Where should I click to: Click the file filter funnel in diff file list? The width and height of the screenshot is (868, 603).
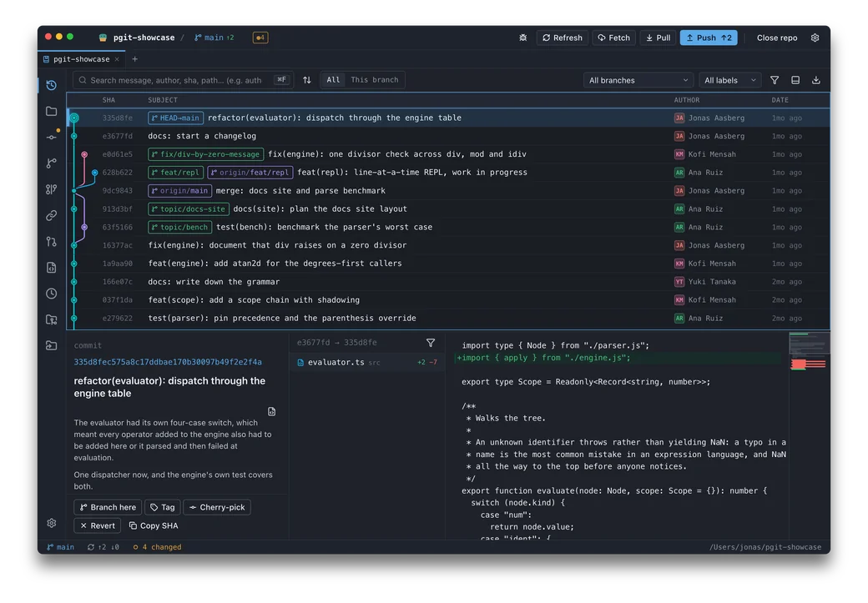coord(430,343)
